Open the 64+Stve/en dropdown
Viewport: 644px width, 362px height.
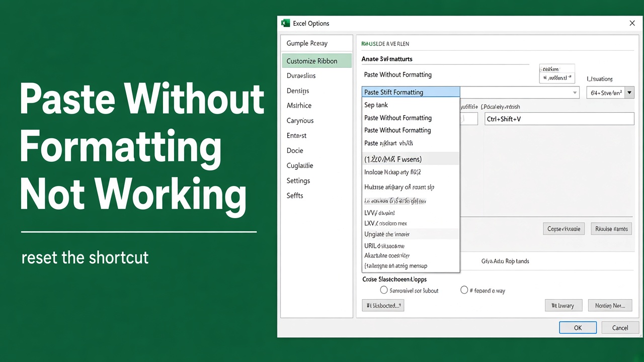point(610,93)
